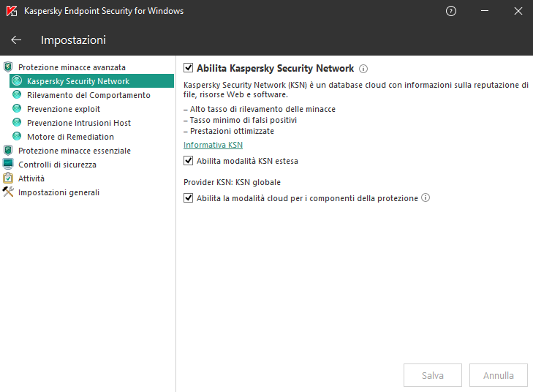Click the globe icon beside Prevenzione Intrusioni Host
Image resolution: width=533 pixels, height=392 pixels.
pyautogui.click(x=17, y=122)
